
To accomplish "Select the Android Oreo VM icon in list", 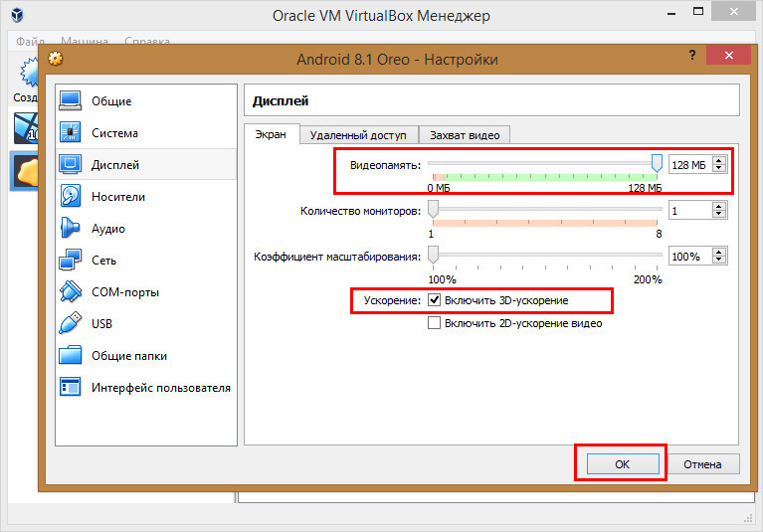I will coord(26,171).
